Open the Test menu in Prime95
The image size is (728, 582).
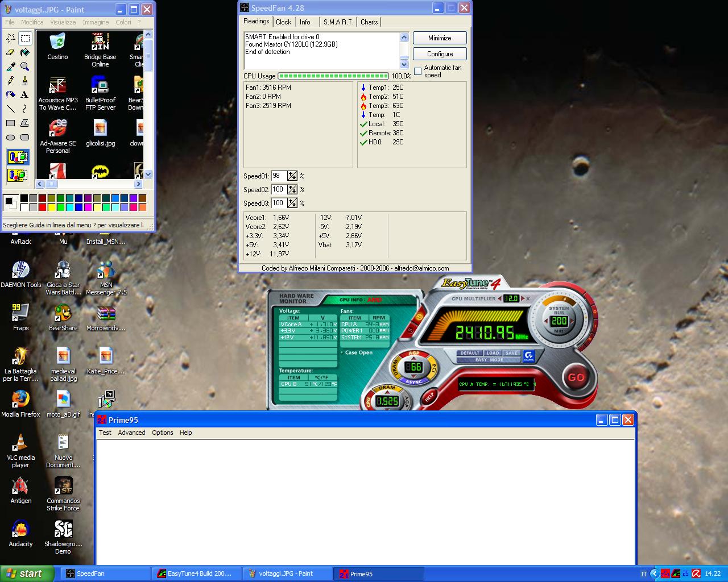[x=105, y=433]
